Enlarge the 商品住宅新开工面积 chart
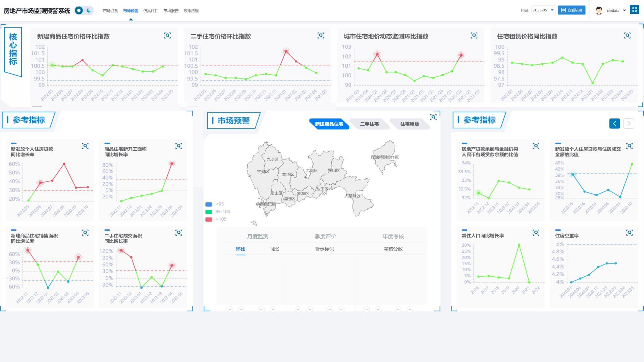 [x=178, y=146]
